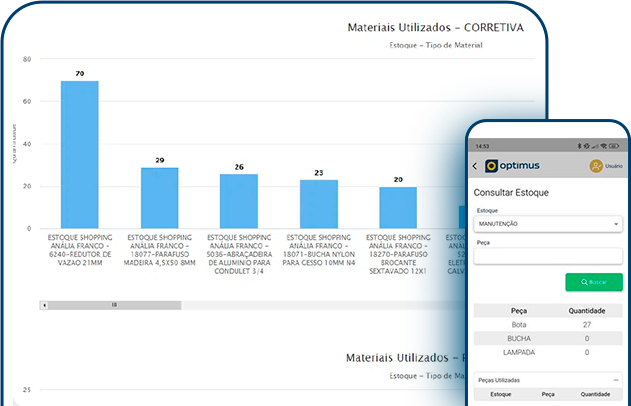This screenshot has width=631, height=406.
Task: Open the Estoque dropdown showing MANUTENÇÃO
Action: (x=548, y=224)
